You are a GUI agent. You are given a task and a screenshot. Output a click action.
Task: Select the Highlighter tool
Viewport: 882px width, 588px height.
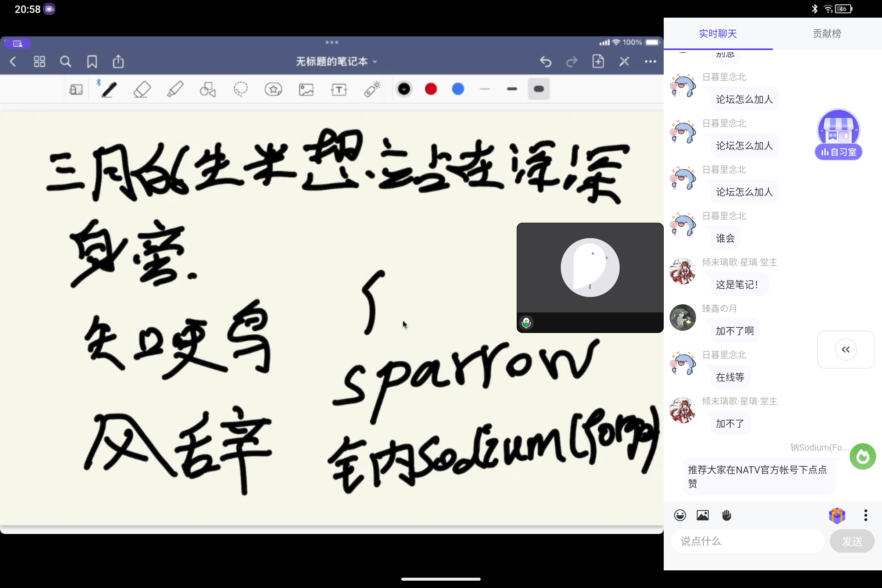coord(175,89)
